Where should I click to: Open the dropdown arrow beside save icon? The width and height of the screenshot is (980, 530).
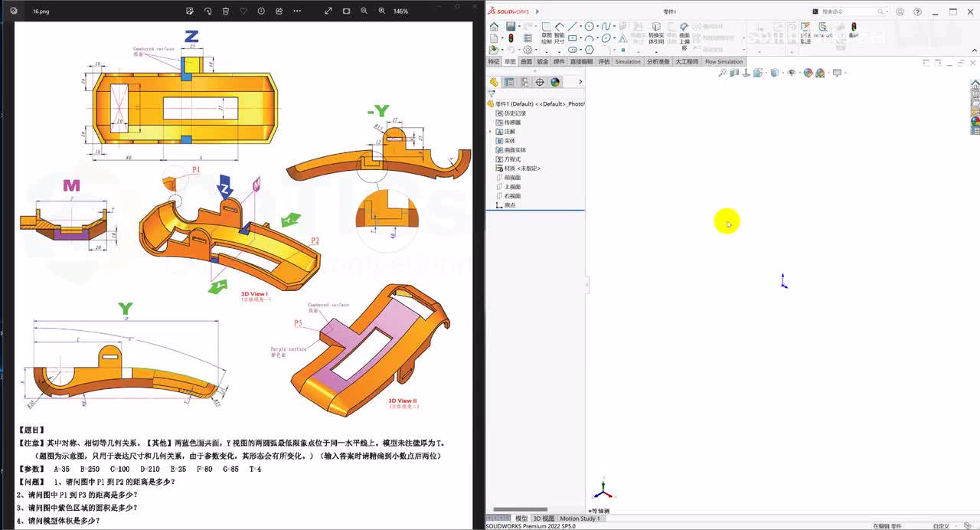tap(518, 27)
